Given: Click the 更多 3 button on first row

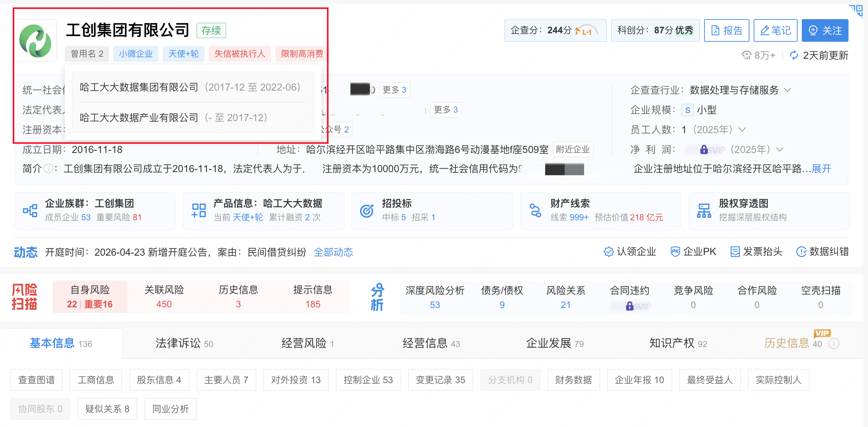Looking at the screenshot, I should pos(394,90).
